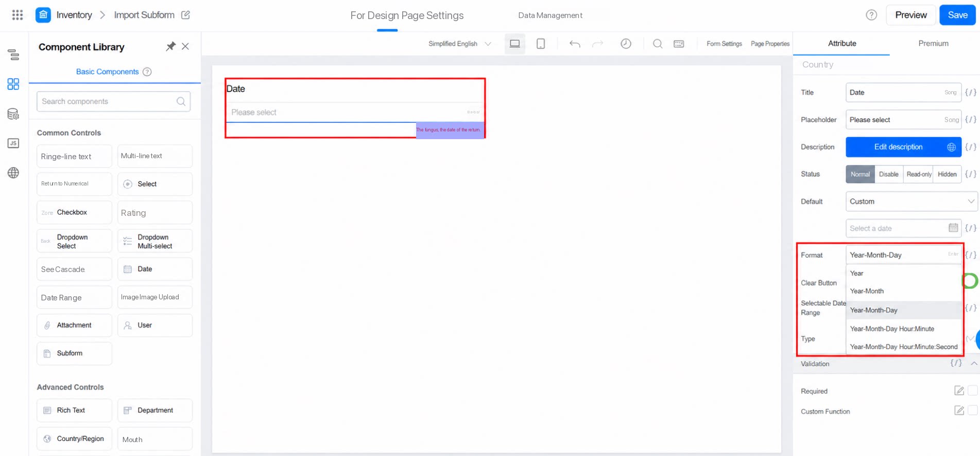Pin the Component Library panel
The width and height of the screenshot is (980, 456).
pyautogui.click(x=170, y=46)
